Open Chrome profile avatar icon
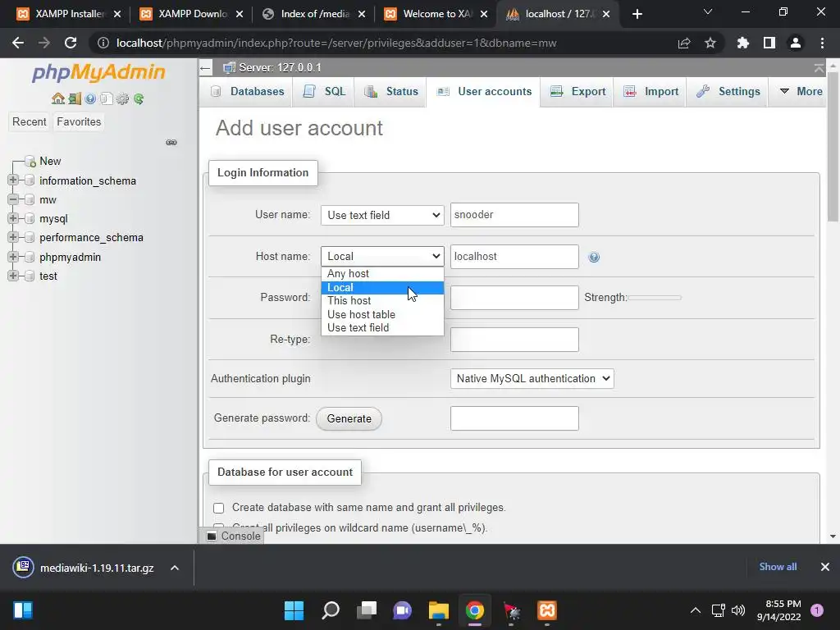The width and height of the screenshot is (840, 630). pos(796,43)
